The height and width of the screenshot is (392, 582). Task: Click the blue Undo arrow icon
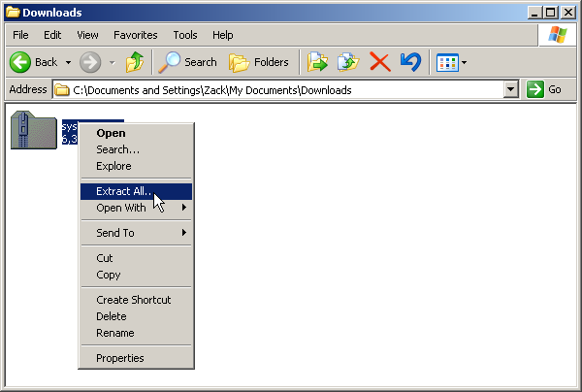pos(411,62)
